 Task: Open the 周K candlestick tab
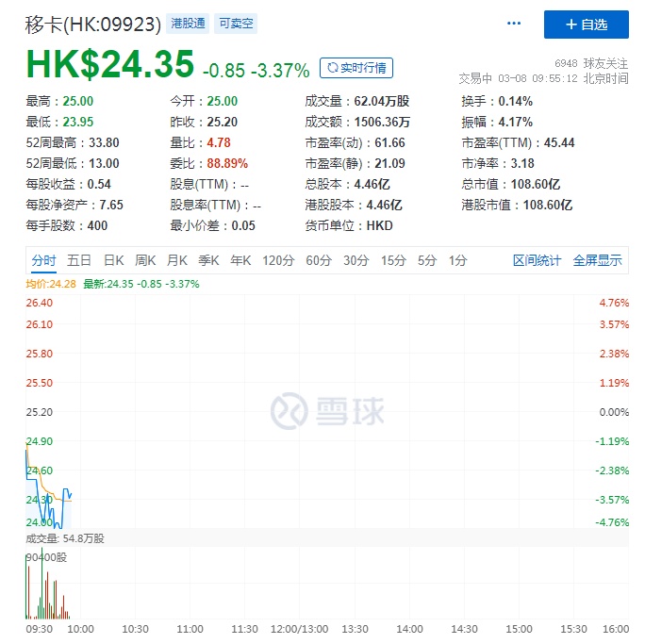[x=145, y=260]
